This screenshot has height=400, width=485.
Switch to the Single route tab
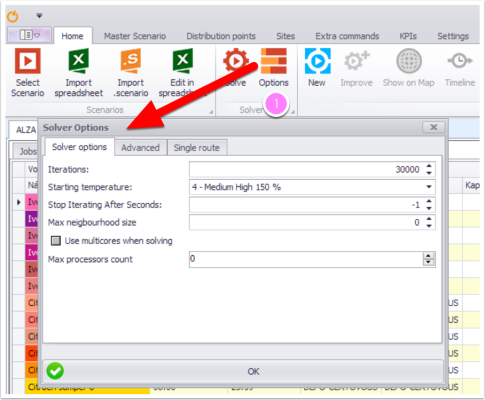click(x=197, y=148)
